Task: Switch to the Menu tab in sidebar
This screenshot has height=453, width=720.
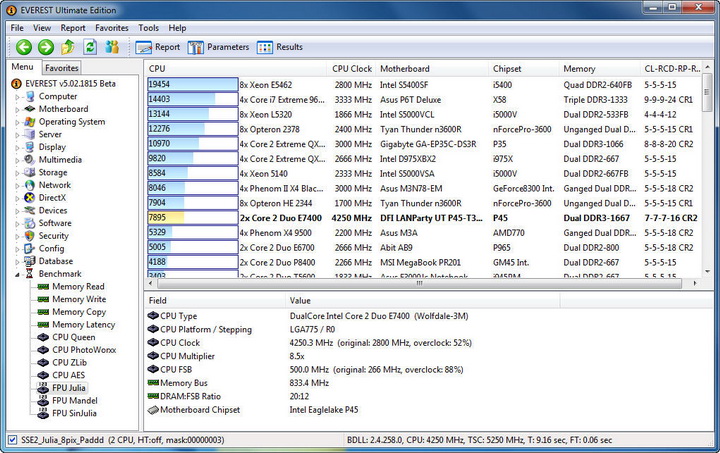Action: tap(22, 67)
